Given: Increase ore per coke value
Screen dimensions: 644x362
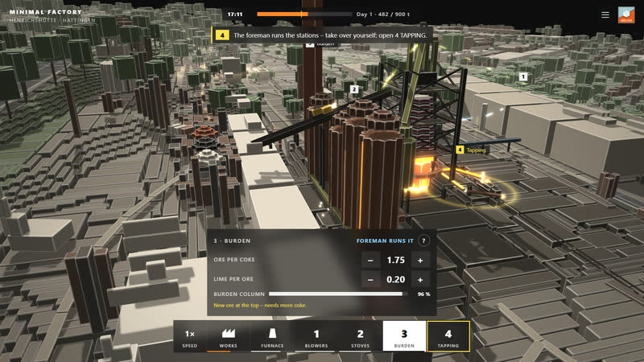Looking at the screenshot, I should [420, 260].
